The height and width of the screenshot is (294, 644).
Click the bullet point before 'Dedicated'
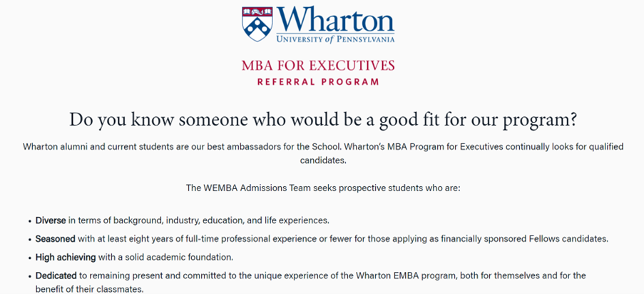pos(29,275)
